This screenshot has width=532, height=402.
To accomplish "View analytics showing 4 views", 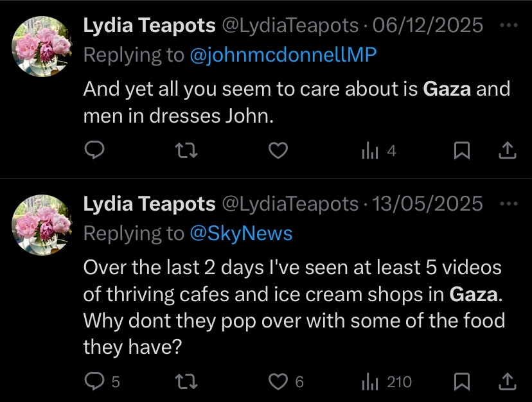I will tap(378, 151).
